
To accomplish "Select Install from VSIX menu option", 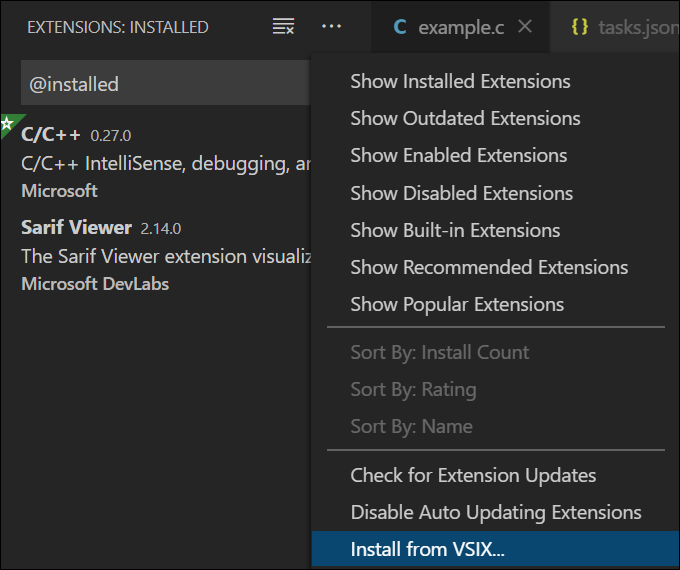I will (x=428, y=549).
